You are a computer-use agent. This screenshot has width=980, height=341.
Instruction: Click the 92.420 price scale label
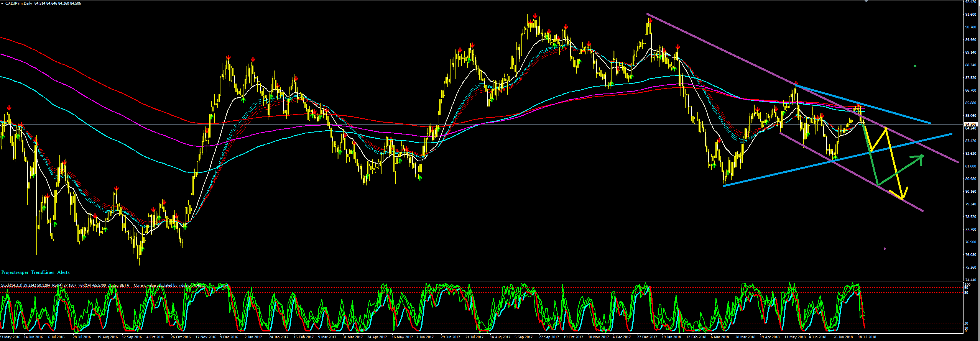[970, 2]
